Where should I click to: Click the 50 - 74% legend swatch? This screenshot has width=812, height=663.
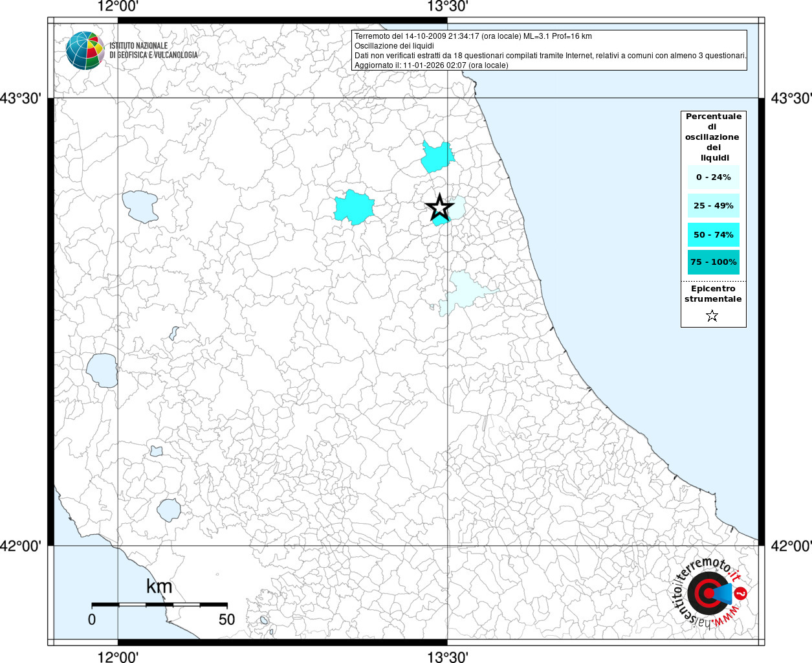[713, 234]
